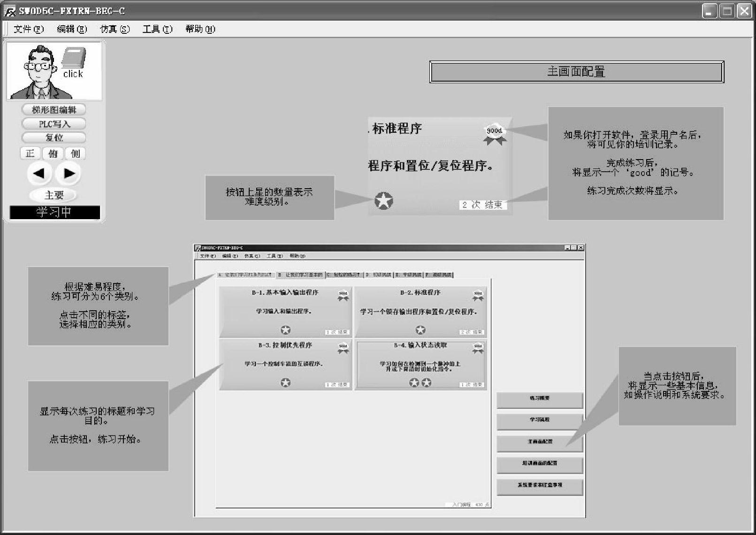Screen dimensions: 756x535
Task: Click B-2 card good badge in illustration
Action: pyautogui.click(x=478, y=296)
